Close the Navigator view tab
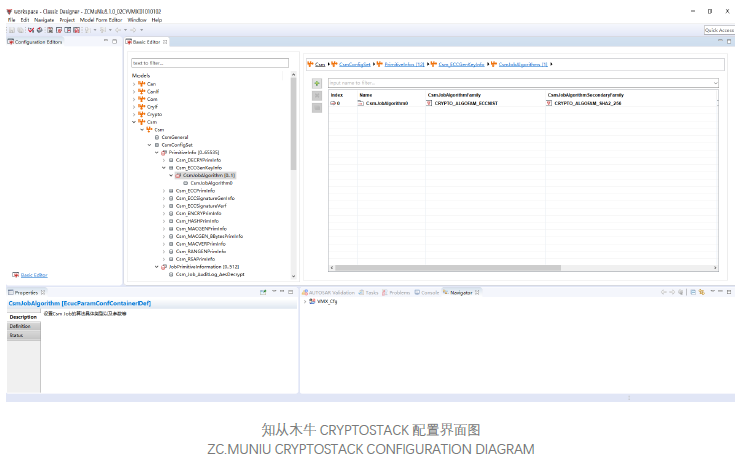The width and height of the screenshot is (745, 461). coord(477,292)
